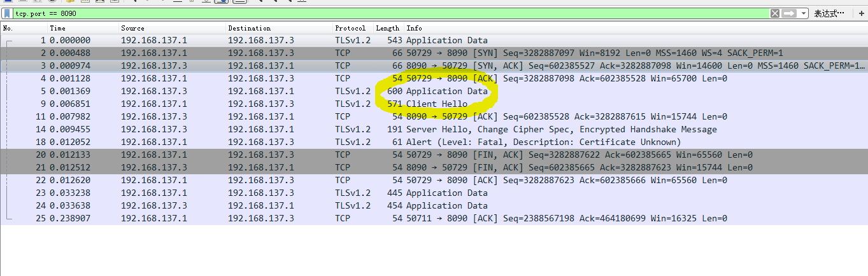Select the Client Hello packet row
Image resolution: width=868 pixels, height=276 pixels.
pos(434,104)
